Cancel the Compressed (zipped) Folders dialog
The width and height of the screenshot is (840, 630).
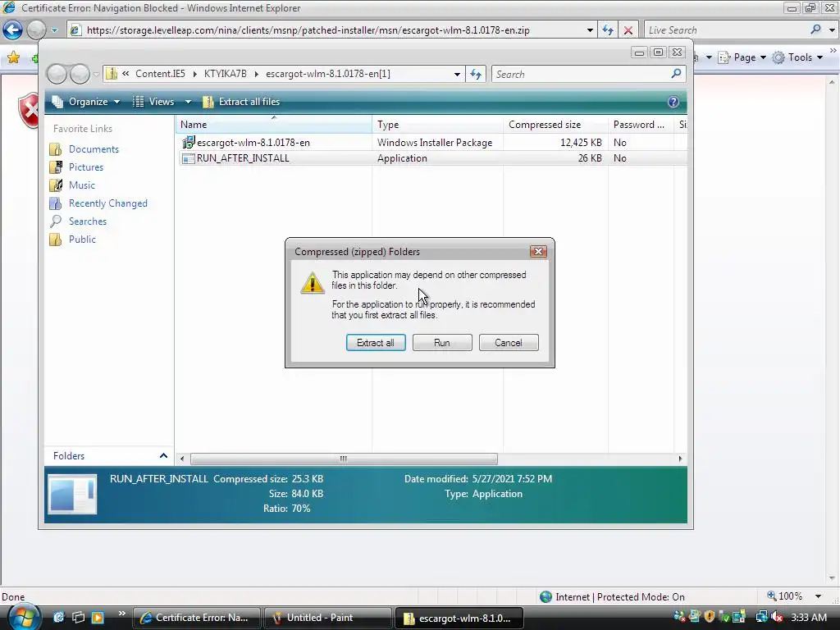click(509, 343)
